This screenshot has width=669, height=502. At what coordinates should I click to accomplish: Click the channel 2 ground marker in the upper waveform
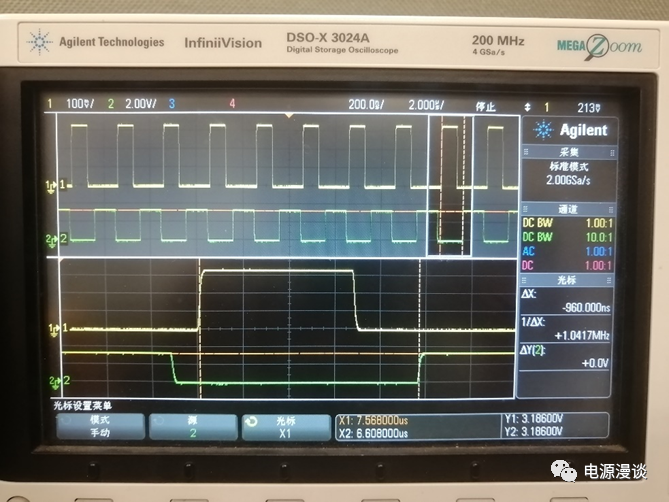pyautogui.click(x=52, y=239)
